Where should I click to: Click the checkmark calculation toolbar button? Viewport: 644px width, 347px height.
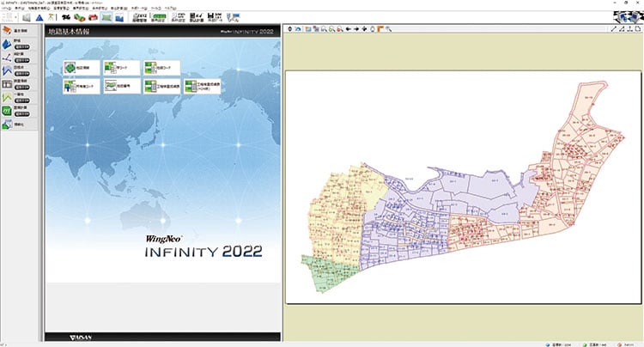(197, 17)
